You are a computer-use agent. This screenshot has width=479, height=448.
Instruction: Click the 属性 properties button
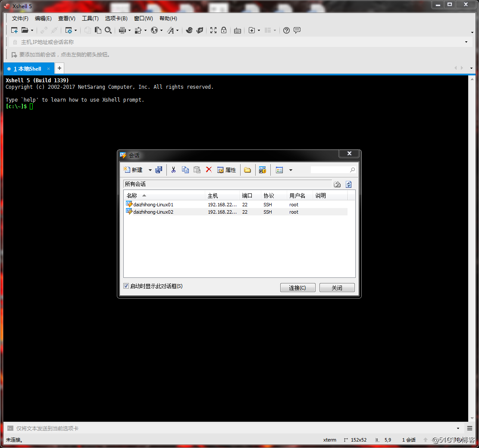pyautogui.click(x=227, y=170)
